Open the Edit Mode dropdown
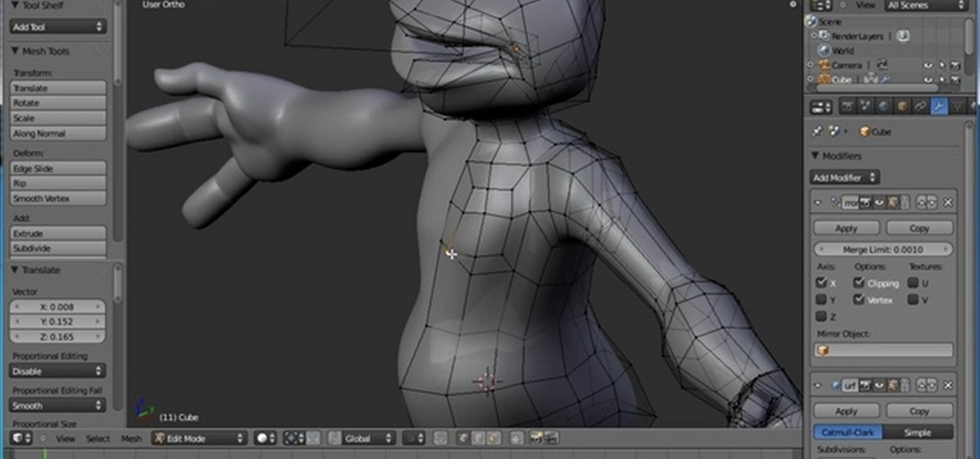Image resolution: width=980 pixels, height=459 pixels. point(199,438)
